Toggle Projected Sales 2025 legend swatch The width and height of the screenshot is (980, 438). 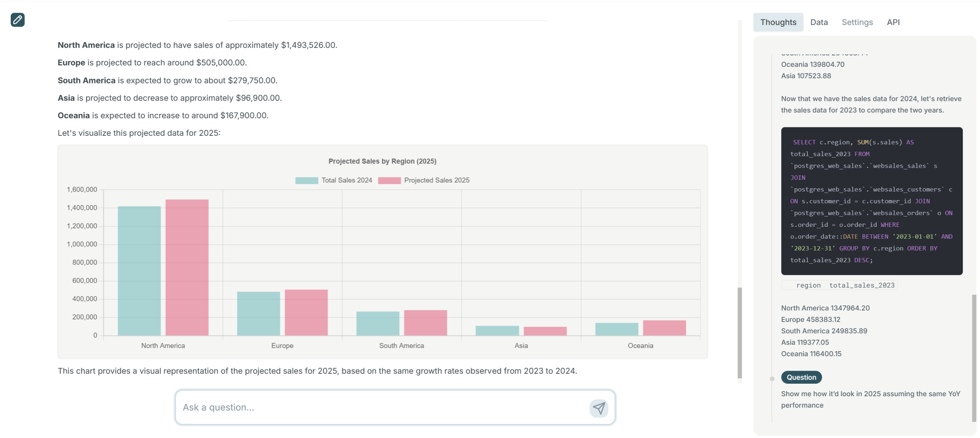coord(389,181)
